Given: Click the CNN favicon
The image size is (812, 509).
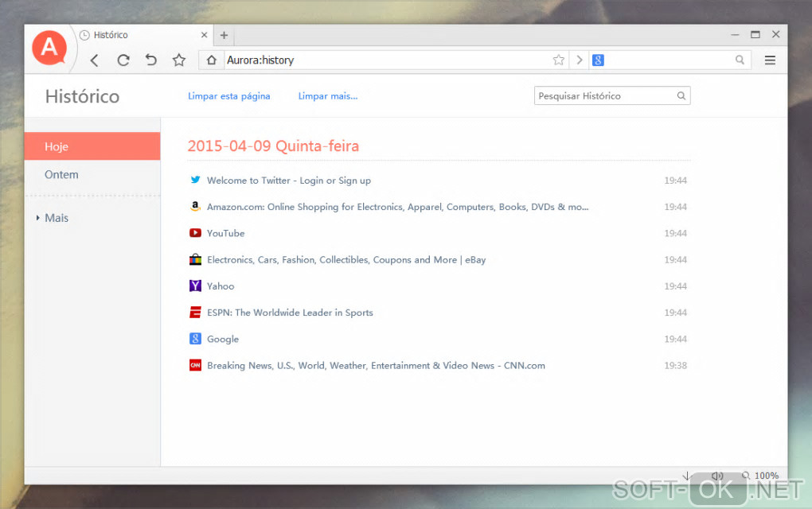Looking at the screenshot, I should pyautogui.click(x=195, y=365).
